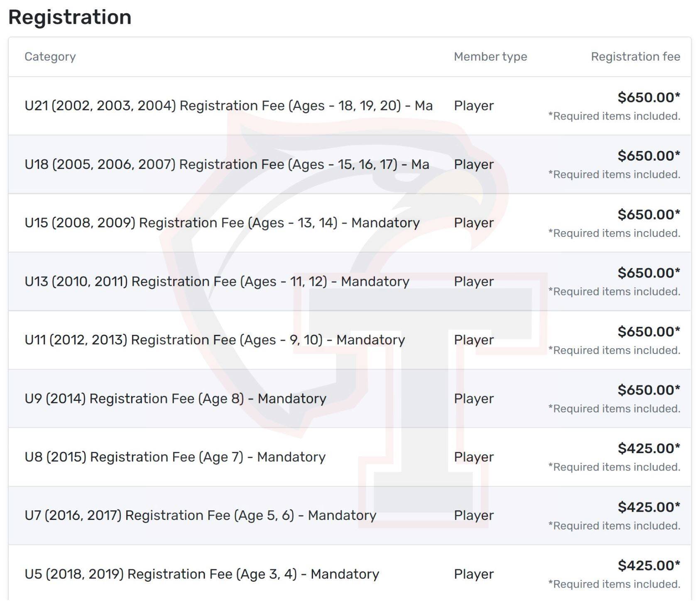Pick the U9 (2014) registration fee row
Screen dimensions: 700x605
(x=350, y=398)
